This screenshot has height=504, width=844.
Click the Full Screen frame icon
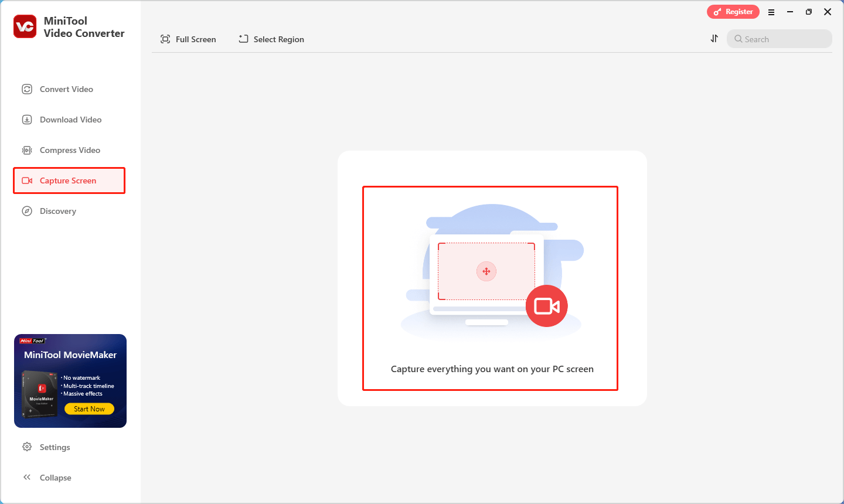165,39
